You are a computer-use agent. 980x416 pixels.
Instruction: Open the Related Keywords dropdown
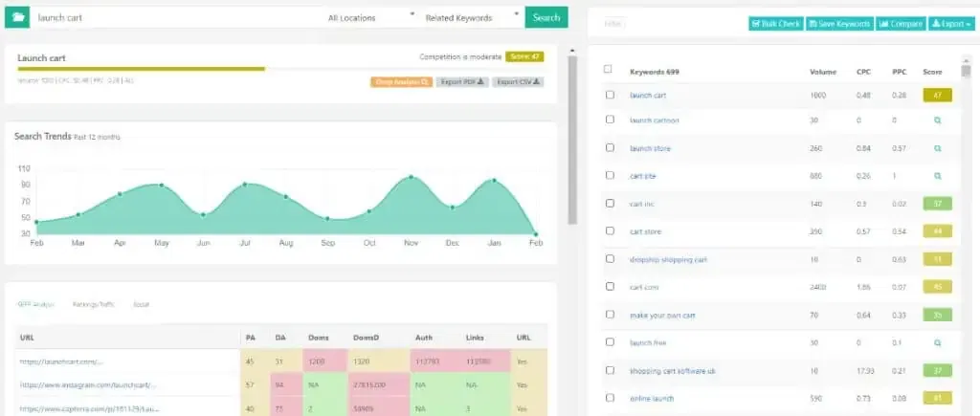point(472,18)
